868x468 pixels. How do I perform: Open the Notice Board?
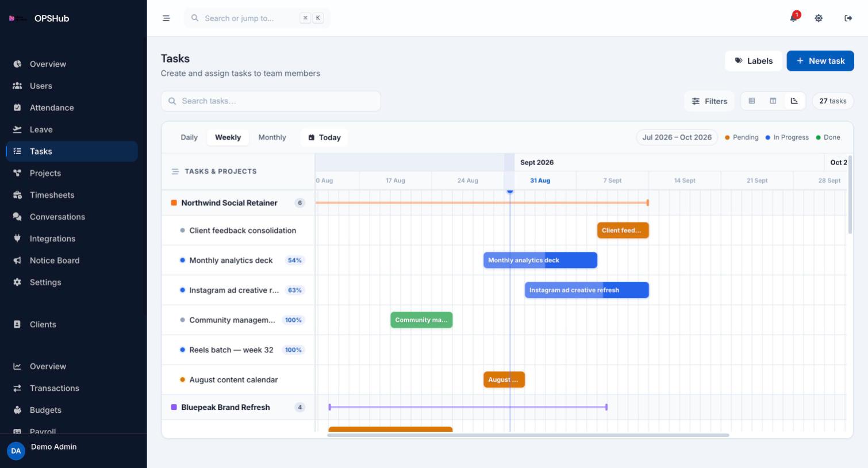[72, 260]
